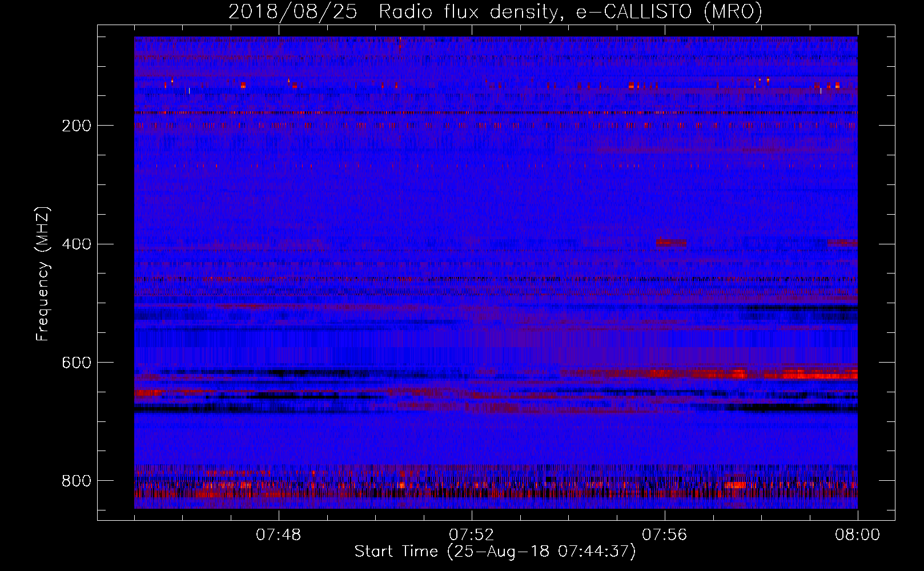Click the 400 frequency tick label
Viewport: 924px width, 571px height.
tap(77, 244)
